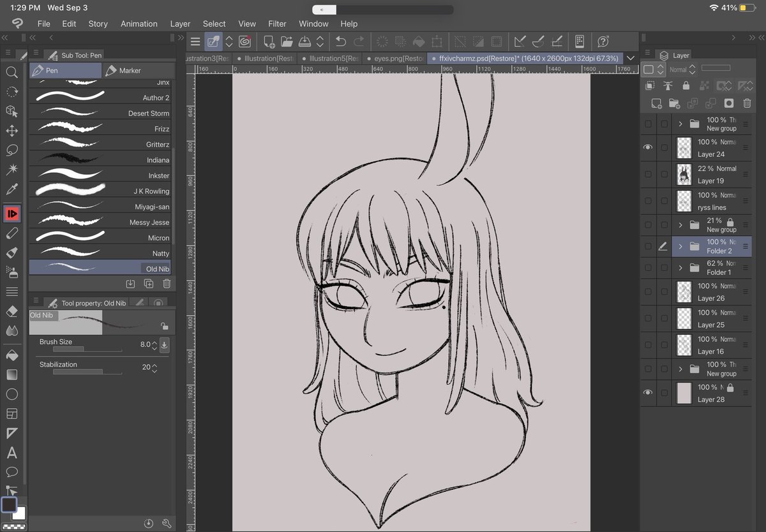
Task: Duplicate sub tool icon
Action: (149, 284)
